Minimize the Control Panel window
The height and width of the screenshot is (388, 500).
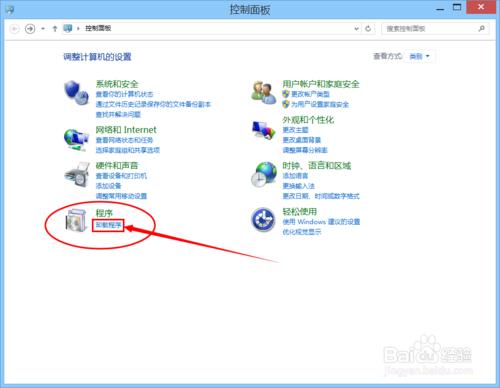click(440, 8)
